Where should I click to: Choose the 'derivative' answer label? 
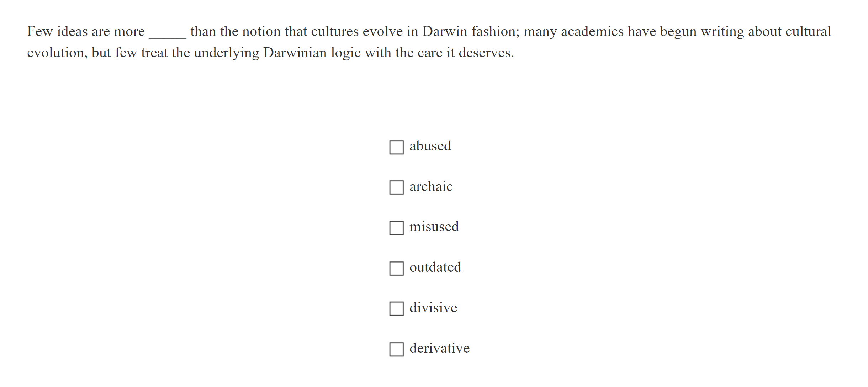(x=439, y=349)
